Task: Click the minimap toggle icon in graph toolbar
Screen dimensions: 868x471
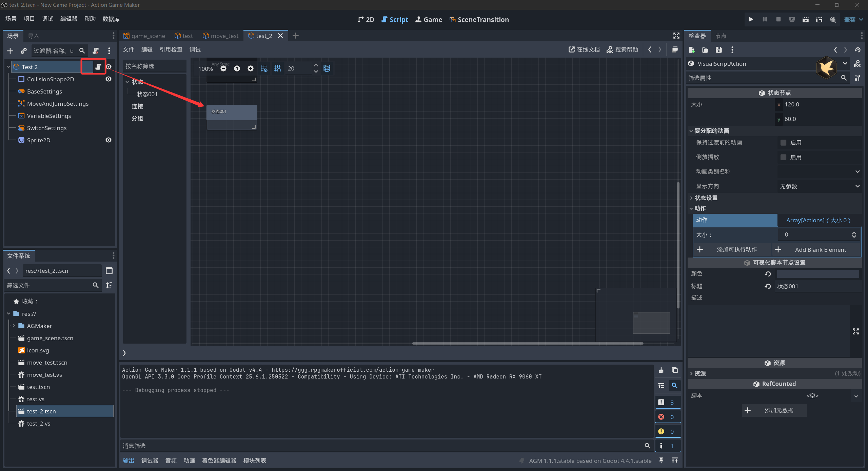Action: click(327, 68)
